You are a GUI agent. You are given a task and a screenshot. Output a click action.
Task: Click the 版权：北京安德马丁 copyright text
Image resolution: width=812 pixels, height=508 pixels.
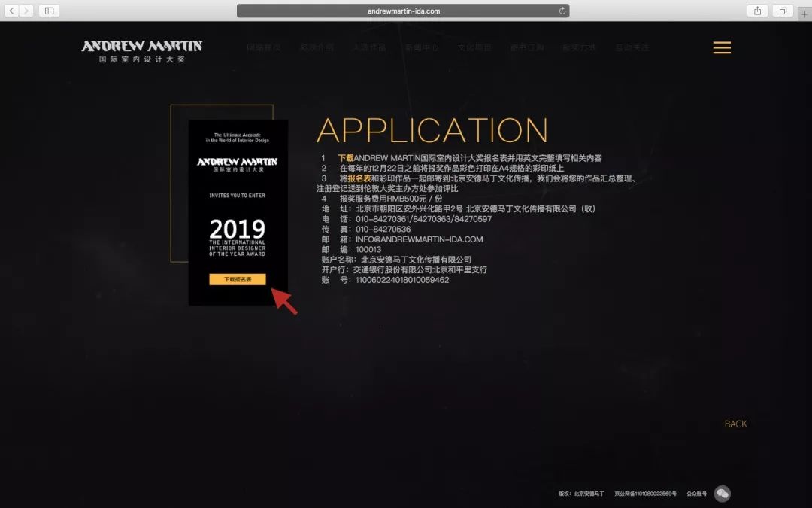(x=581, y=494)
